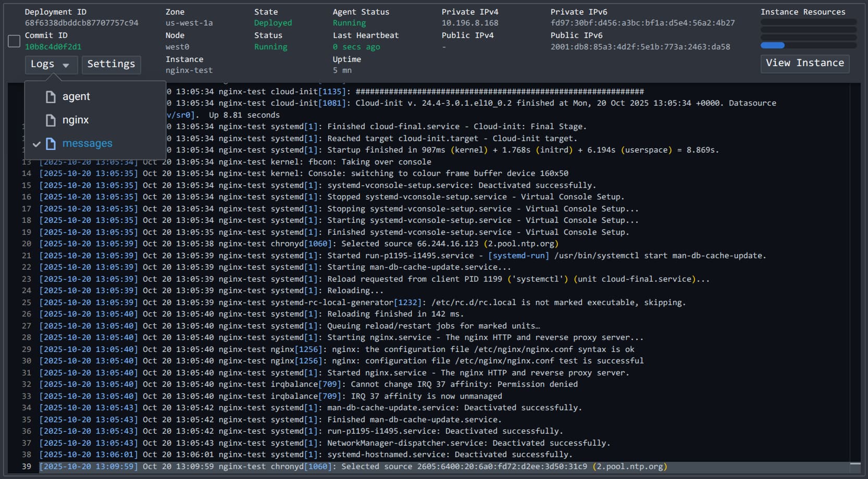Click the blue-filled instance resource bar
This screenshot has width=868, height=479.
click(x=772, y=46)
